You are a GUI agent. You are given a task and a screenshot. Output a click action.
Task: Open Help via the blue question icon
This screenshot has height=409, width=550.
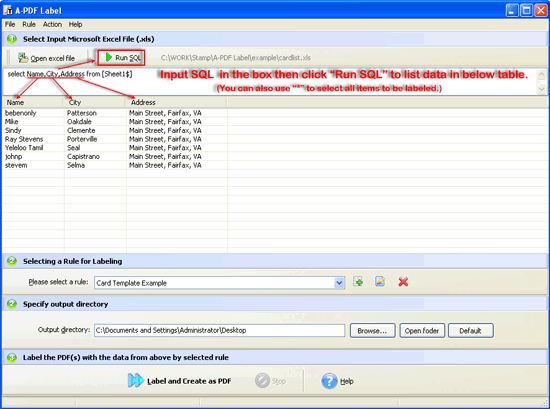pos(329,381)
